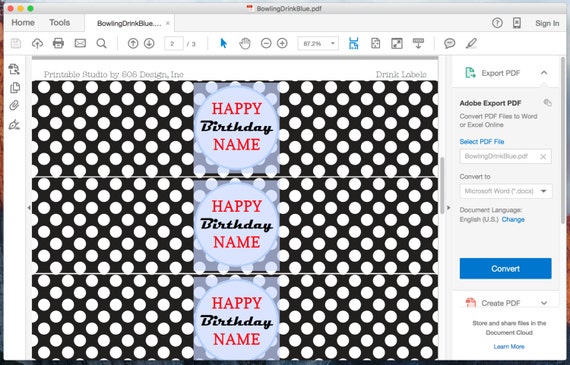Toggle the fit width scrolling mode
This screenshot has width=570, height=365.
click(353, 43)
